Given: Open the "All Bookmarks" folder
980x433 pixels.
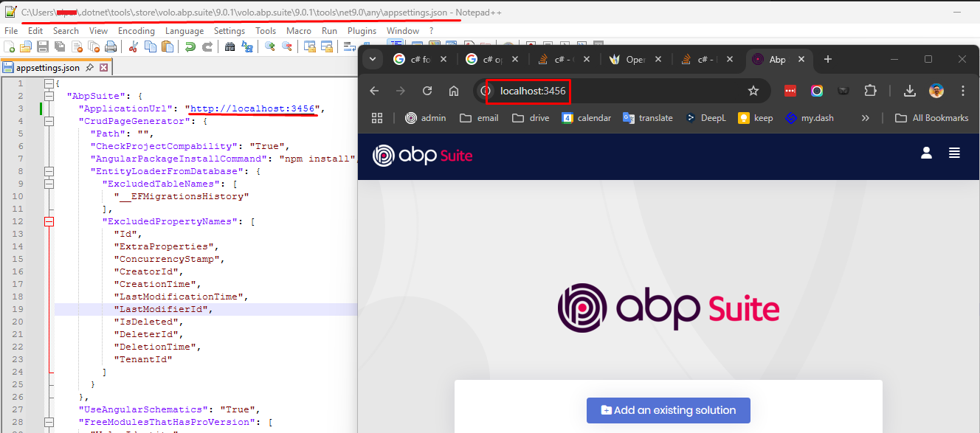Looking at the screenshot, I should pyautogui.click(x=931, y=118).
